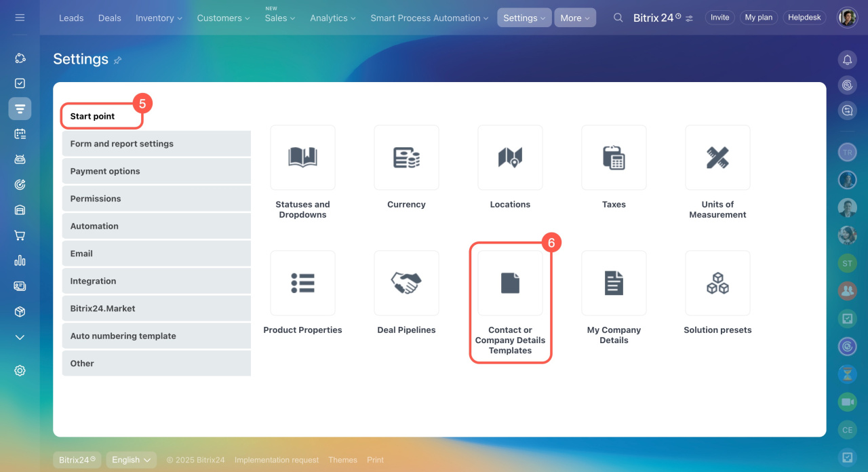Open Units of Measurement icon
The width and height of the screenshot is (868, 472).
tap(717, 157)
